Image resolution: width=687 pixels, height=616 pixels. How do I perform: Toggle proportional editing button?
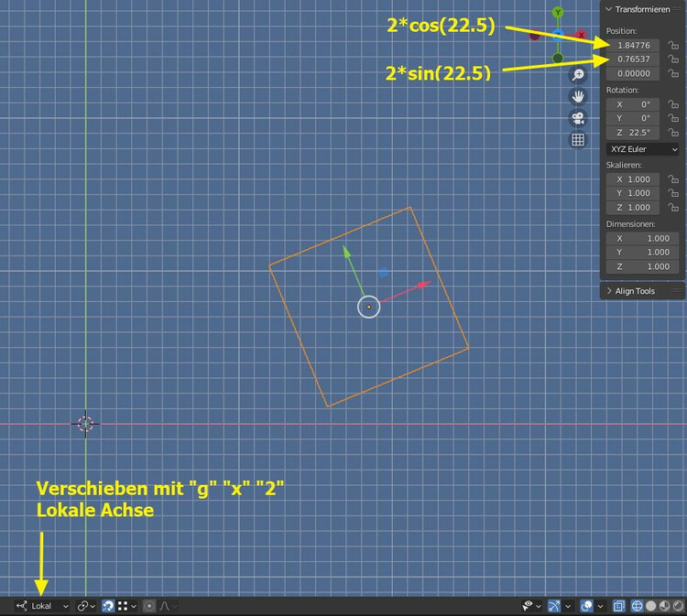pyautogui.click(x=149, y=606)
